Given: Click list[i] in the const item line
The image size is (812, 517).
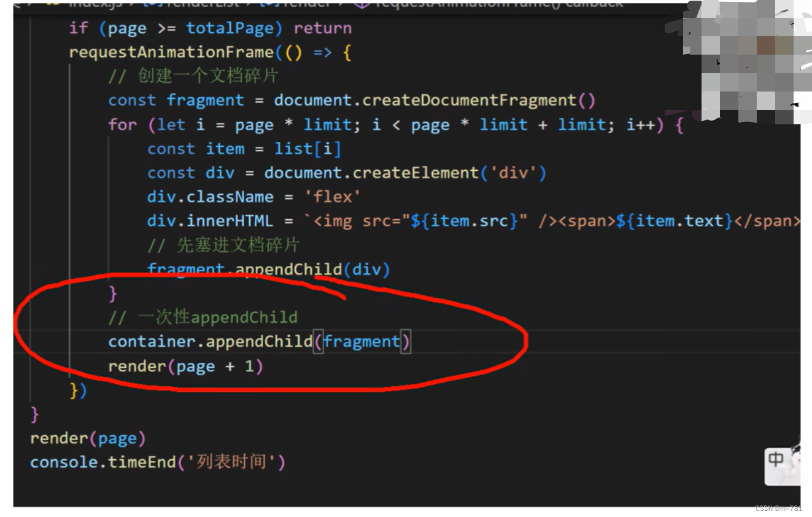Looking at the screenshot, I should (x=307, y=149).
